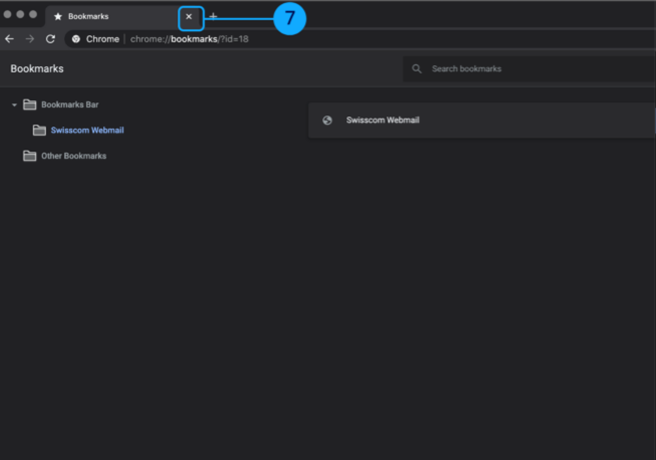
Task: Click the star icon on the Bookmarks tab
Action: 58,16
